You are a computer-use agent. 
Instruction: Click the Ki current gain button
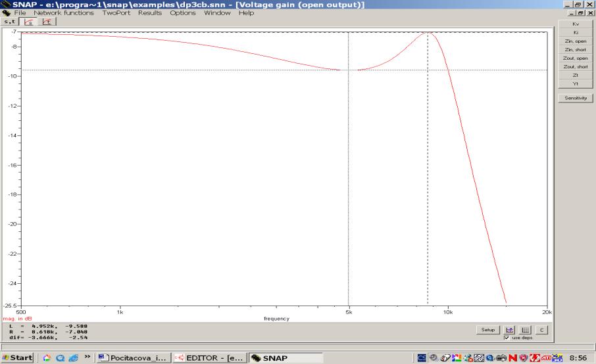click(576, 33)
